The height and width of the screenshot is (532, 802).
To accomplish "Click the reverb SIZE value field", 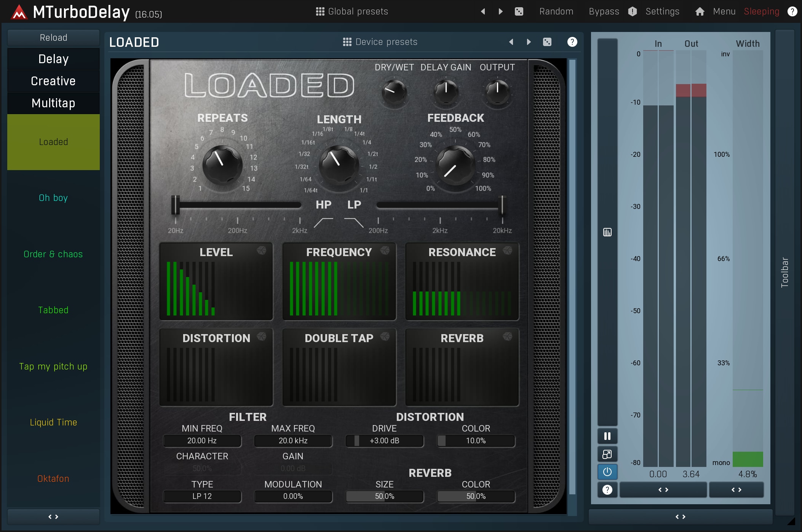I will [385, 496].
